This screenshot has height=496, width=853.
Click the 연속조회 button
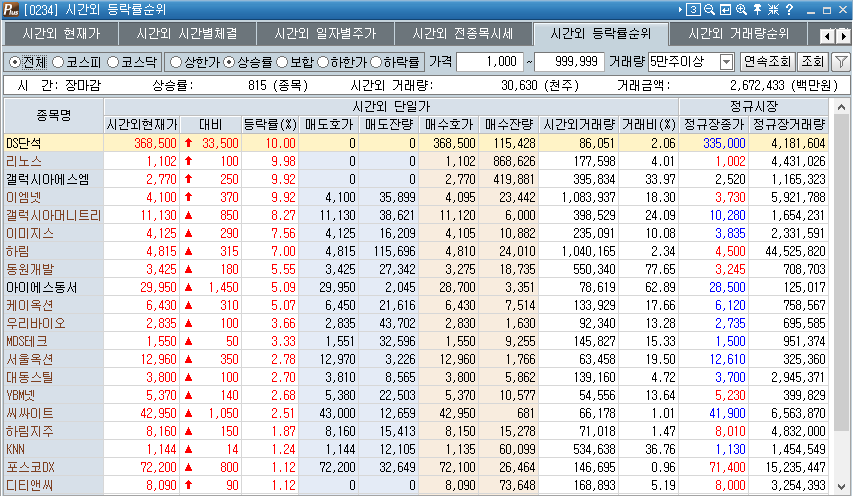coord(767,62)
